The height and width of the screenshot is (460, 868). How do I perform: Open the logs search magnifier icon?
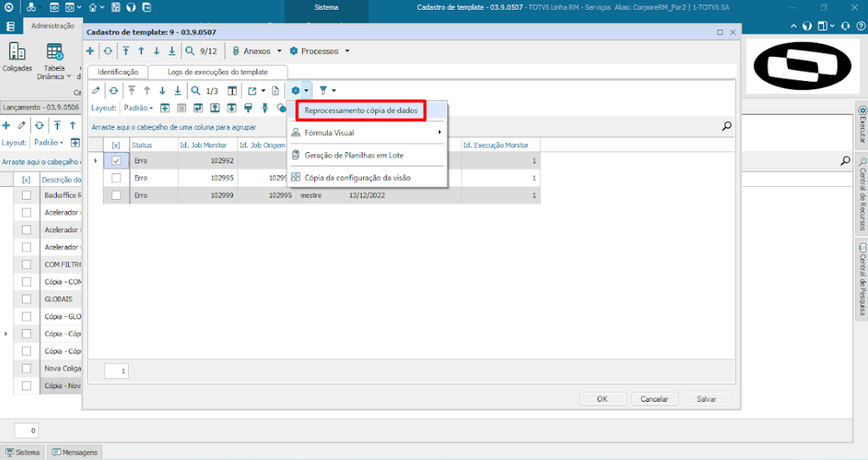tap(195, 91)
